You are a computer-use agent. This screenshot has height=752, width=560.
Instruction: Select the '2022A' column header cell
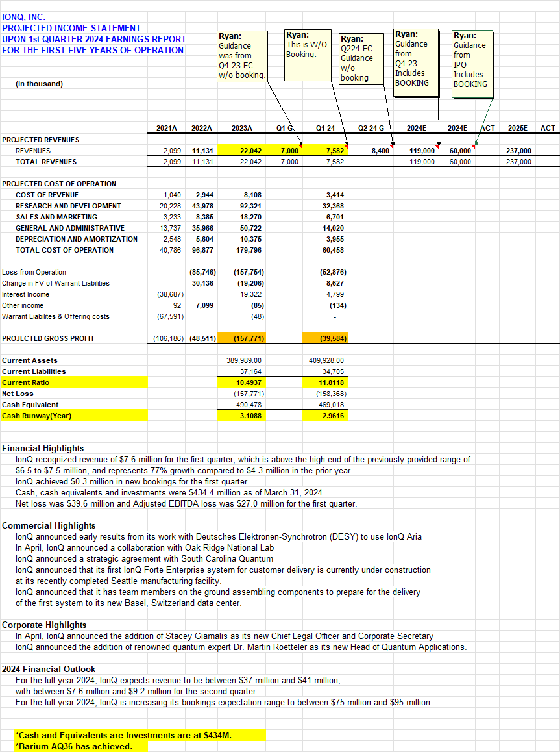[201, 128]
